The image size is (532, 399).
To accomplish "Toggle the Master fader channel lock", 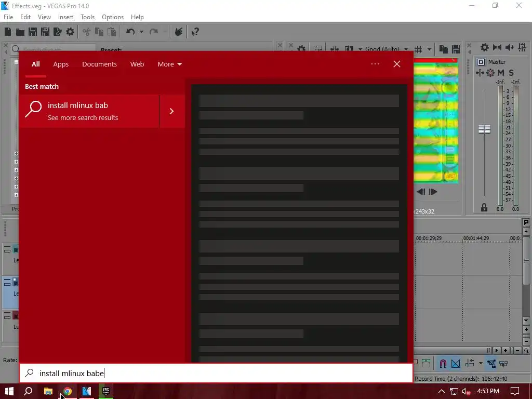I will 484,207.
